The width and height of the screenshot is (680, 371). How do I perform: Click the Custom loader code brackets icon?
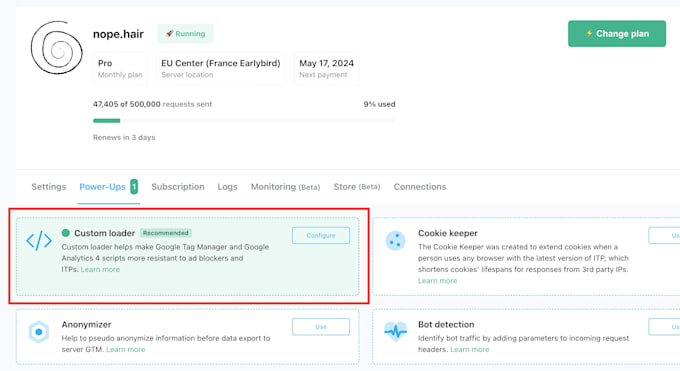click(x=39, y=240)
